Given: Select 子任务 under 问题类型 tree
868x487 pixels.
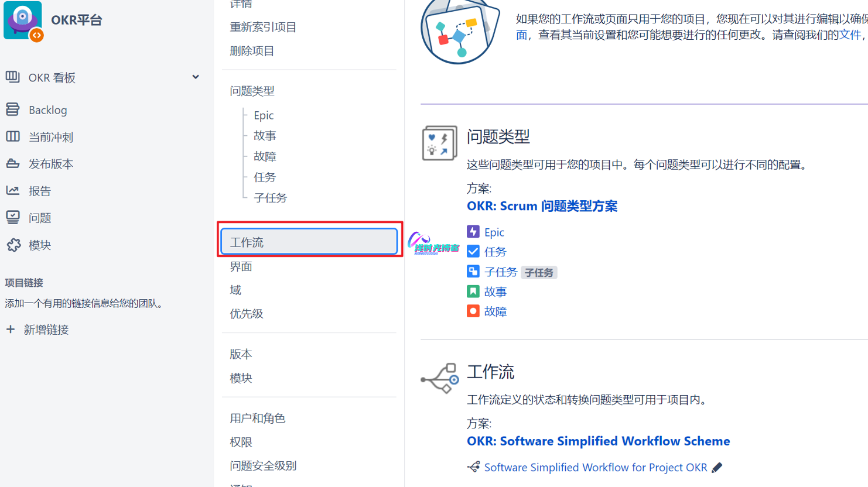Looking at the screenshot, I should pyautogui.click(x=270, y=198).
